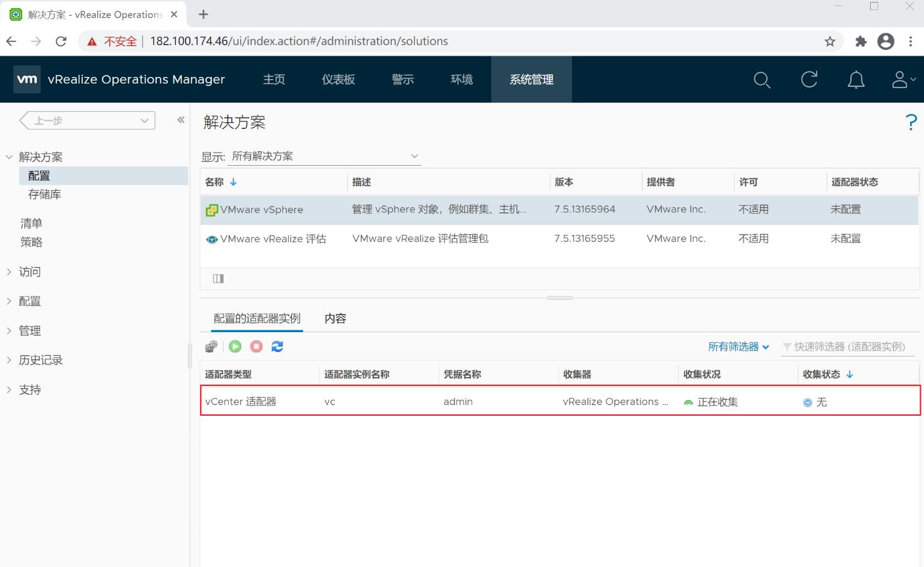Expand 所有筛选器 filter dropdown
Screen dimensions: 924x567
[x=739, y=347]
